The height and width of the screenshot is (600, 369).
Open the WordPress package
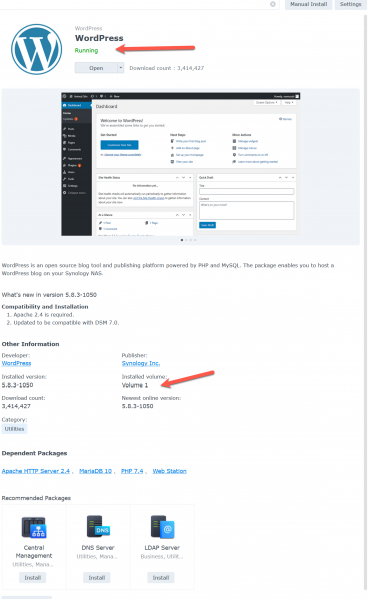[96, 68]
